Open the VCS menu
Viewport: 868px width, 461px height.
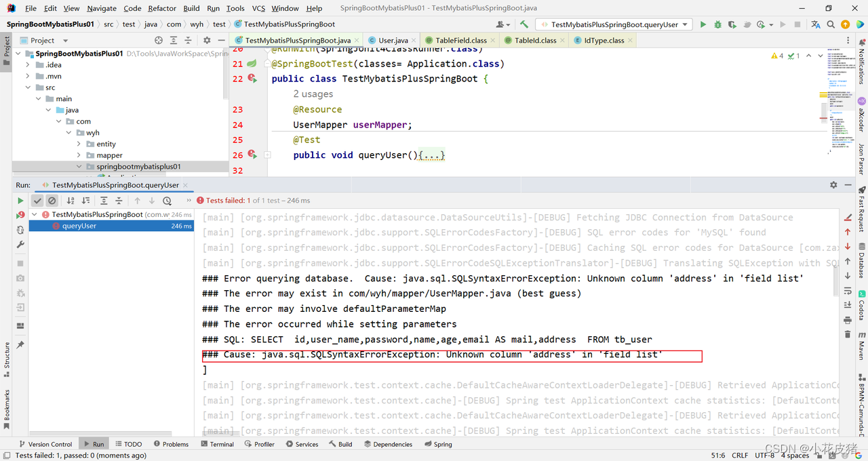(x=258, y=8)
